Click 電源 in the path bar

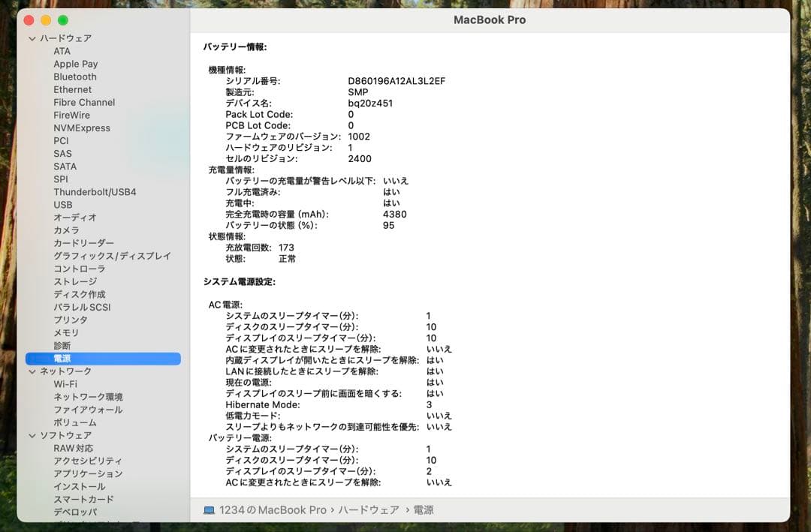click(x=424, y=510)
